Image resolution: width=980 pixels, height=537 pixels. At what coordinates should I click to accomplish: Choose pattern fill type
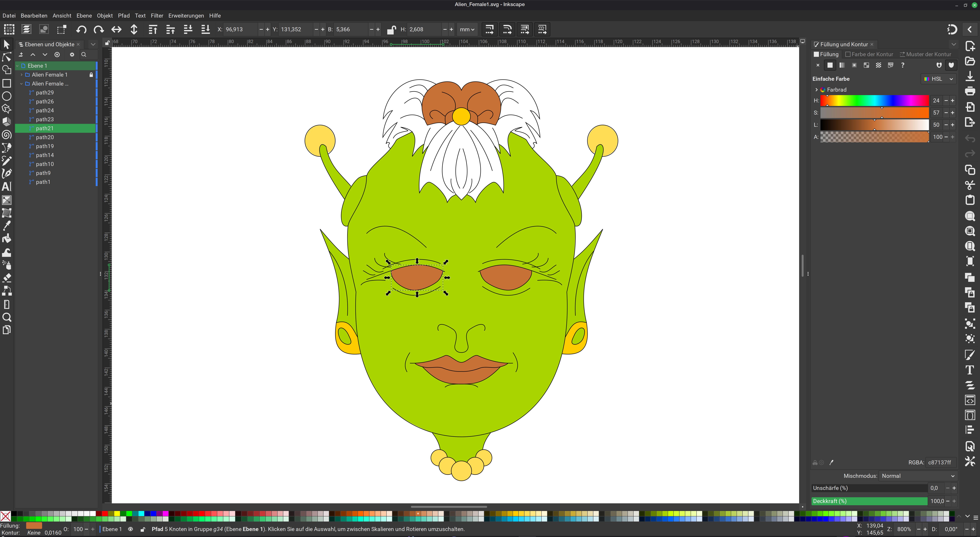click(878, 65)
